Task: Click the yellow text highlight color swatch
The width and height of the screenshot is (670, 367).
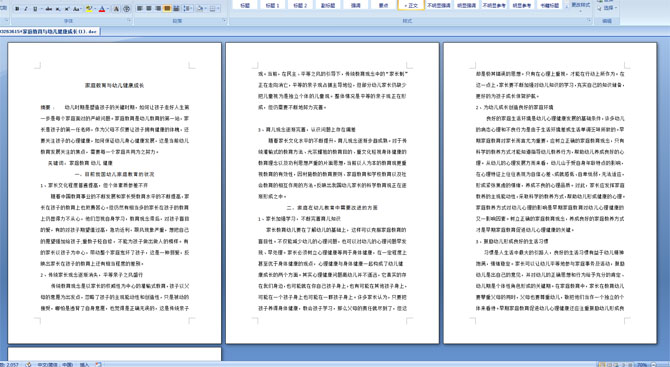Action: coord(89,9)
